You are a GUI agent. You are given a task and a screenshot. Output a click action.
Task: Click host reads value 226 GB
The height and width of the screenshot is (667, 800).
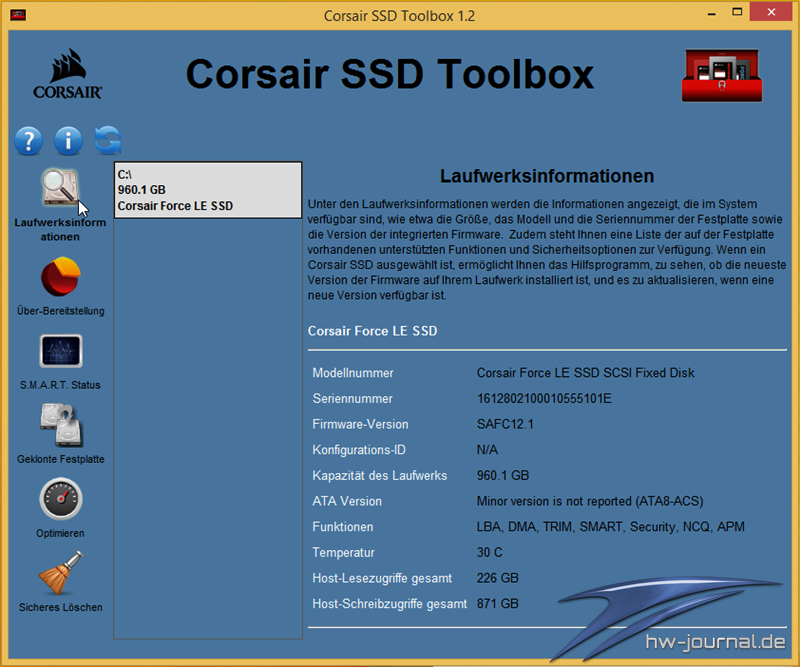(497, 578)
